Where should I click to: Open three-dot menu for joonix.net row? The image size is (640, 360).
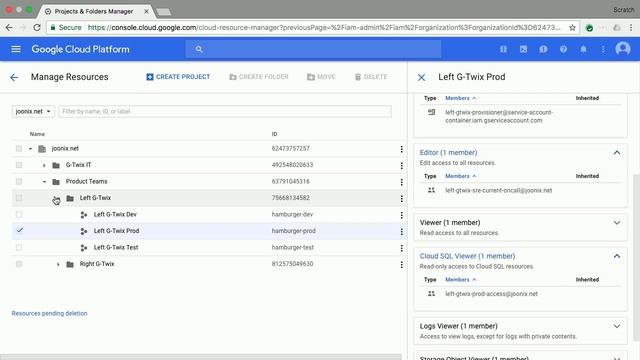coord(402,149)
